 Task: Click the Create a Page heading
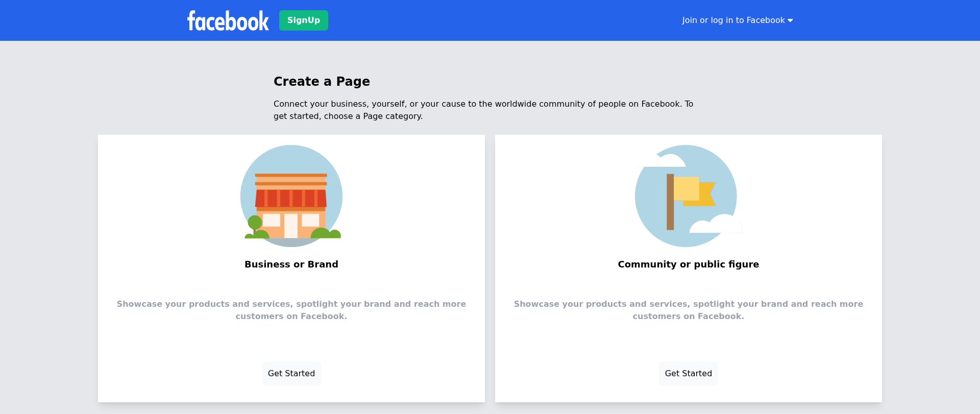(x=322, y=82)
